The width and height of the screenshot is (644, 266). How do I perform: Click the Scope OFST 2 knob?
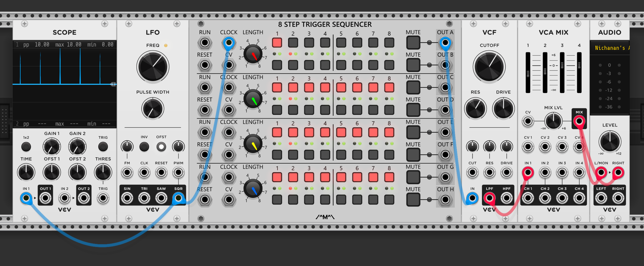tap(77, 172)
